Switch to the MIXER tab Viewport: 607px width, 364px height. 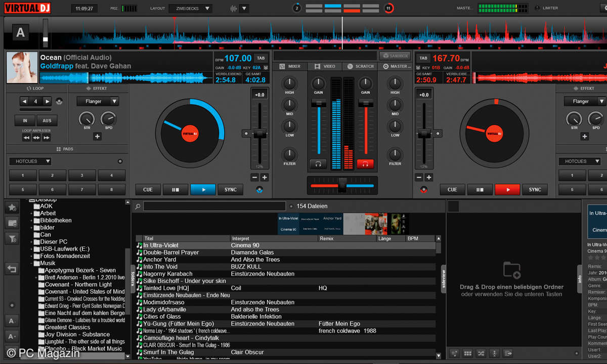point(290,66)
